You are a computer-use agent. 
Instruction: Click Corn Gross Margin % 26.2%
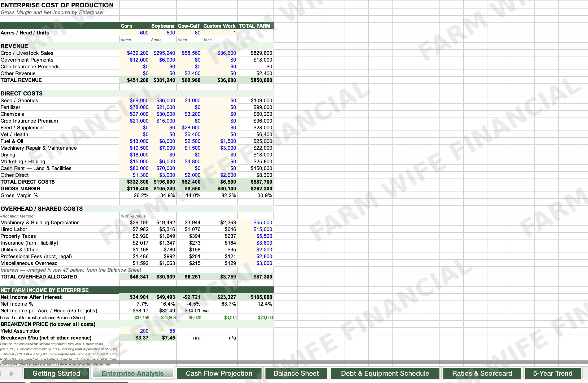135,195
